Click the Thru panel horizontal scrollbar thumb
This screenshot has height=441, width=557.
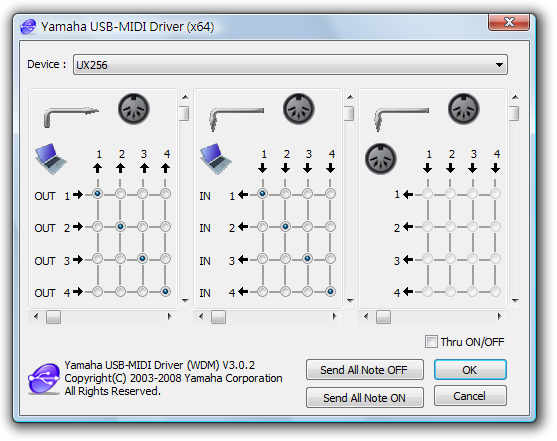pos(384,317)
